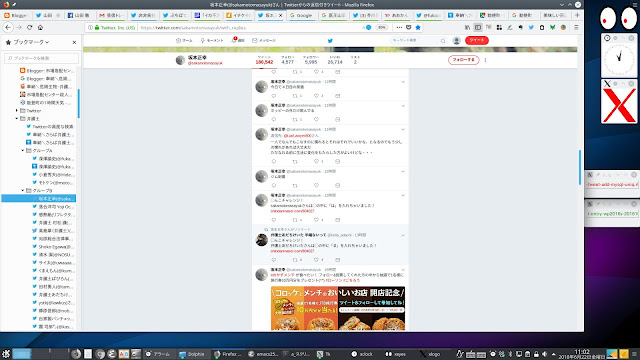This screenshot has width=640, height=360.
Task: Open the Firefox hamburger menu
Action: click(576, 27)
